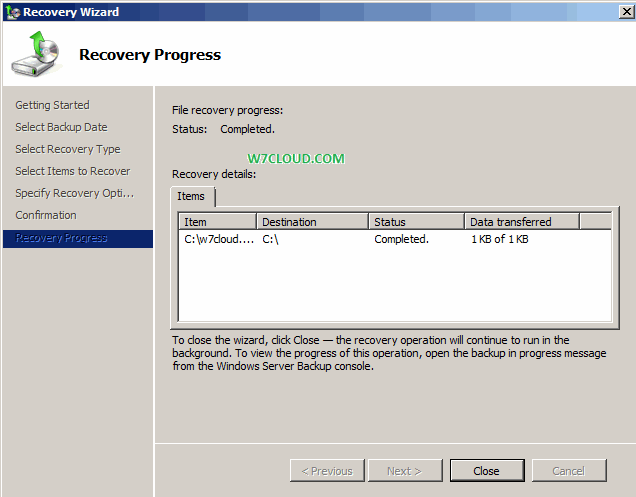This screenshot has height=497, width=636.
Task: Sort by the Data transferred column header
Action: pyautogui.click(x=522, y=222)
